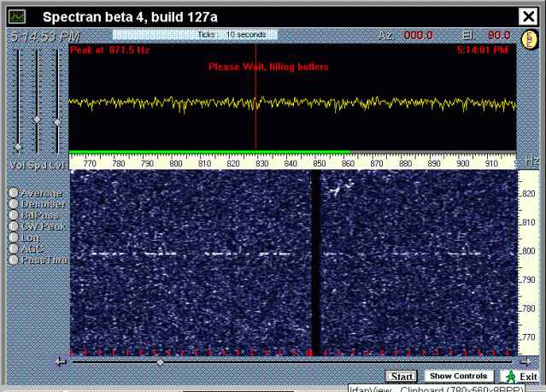This screenshot has width=546, height=392.
Task: Click the Show Controls button
Action: click(x=459, y=376)
